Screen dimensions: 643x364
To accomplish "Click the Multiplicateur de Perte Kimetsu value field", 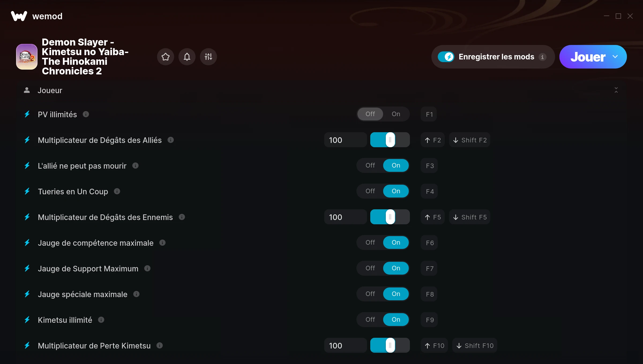I will pyautogui.click(x=345, y=346).
